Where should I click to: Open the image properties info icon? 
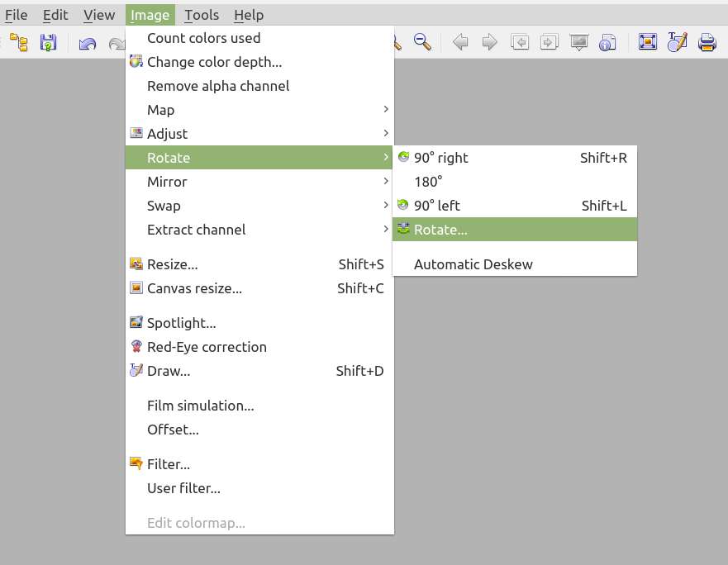pos(607,42)
